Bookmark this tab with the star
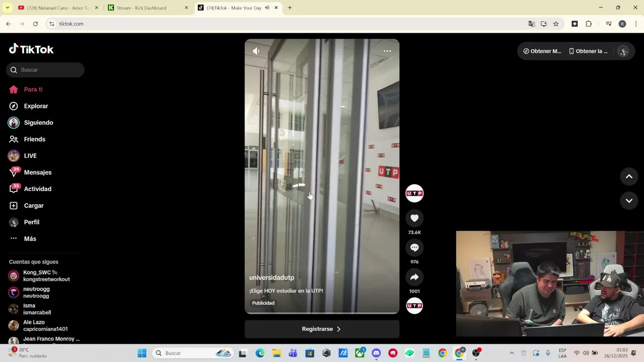 click(556, 24)
